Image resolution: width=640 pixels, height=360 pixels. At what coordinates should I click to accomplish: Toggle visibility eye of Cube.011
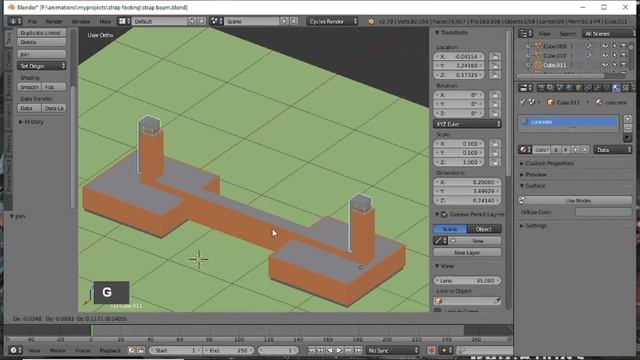tap(605, 65)
